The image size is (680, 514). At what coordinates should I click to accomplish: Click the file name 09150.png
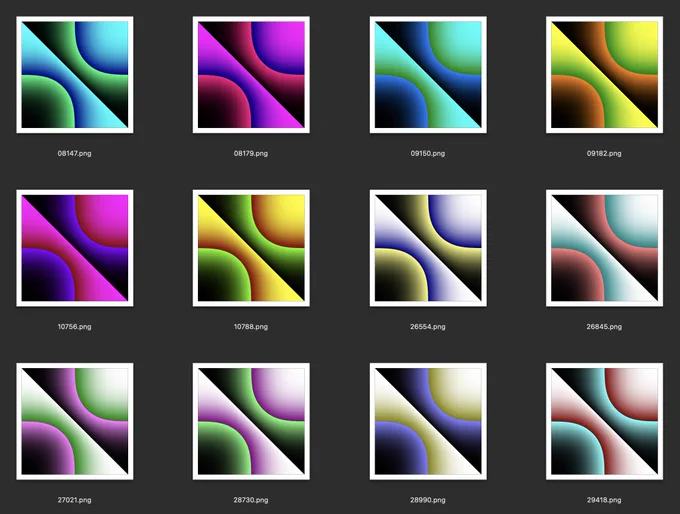(428, 153)
